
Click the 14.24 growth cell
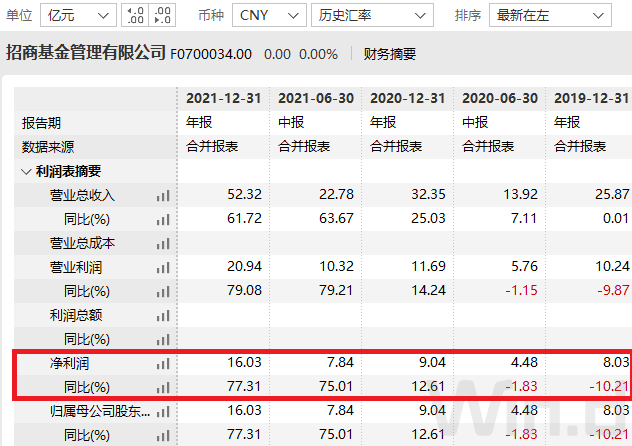click(x=428, y=290)
